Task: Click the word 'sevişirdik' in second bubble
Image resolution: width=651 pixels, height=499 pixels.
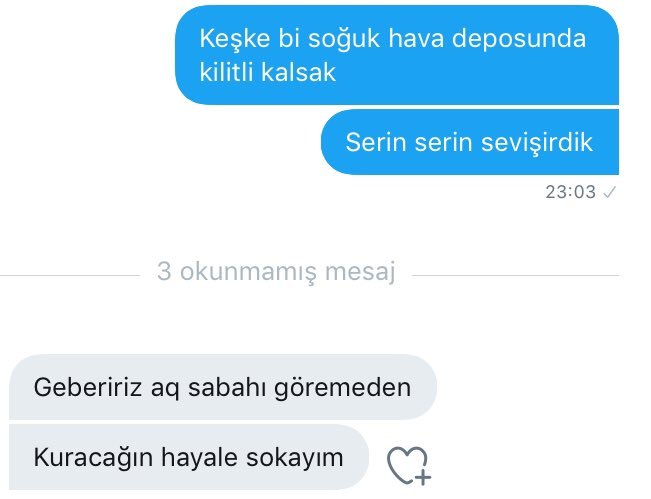Action: tap(536, 143)
